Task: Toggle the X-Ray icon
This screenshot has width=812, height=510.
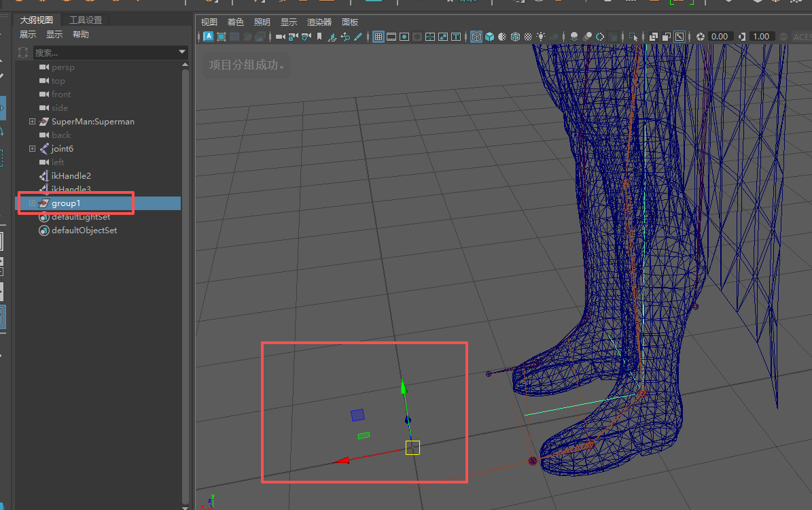Action: pos(654,37)
